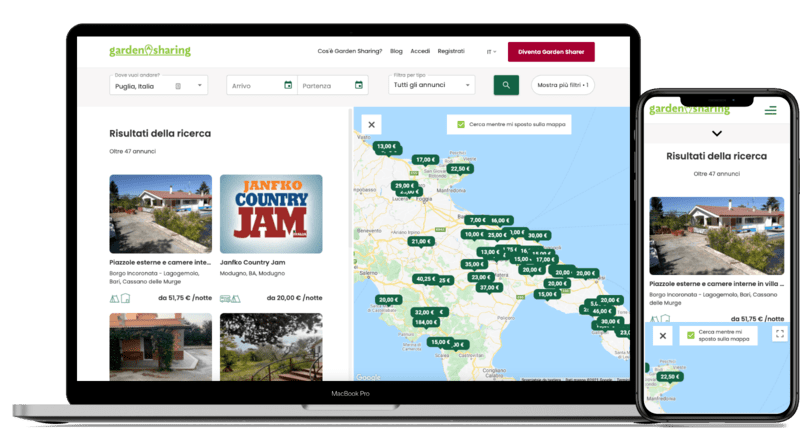Click the Registrati menu link

pyautogui.click(x=451, y=51)
